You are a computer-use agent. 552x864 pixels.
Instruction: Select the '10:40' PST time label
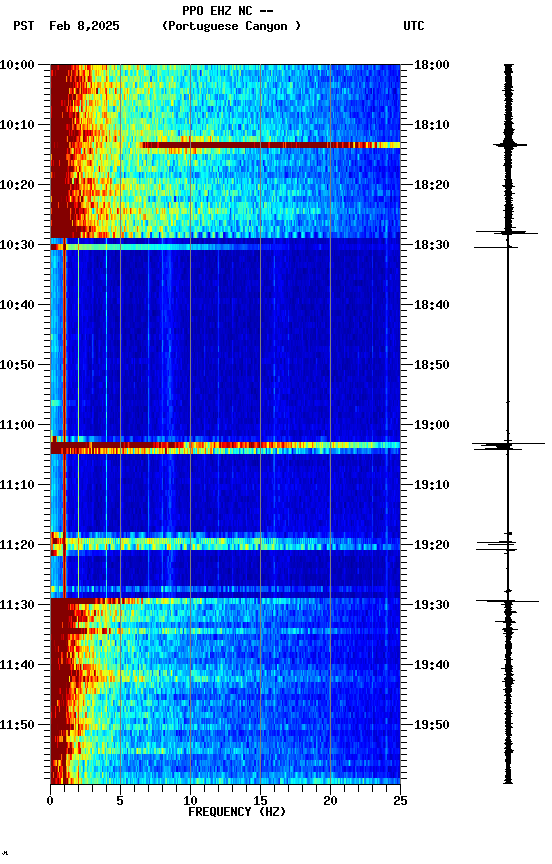pos(17,305)
